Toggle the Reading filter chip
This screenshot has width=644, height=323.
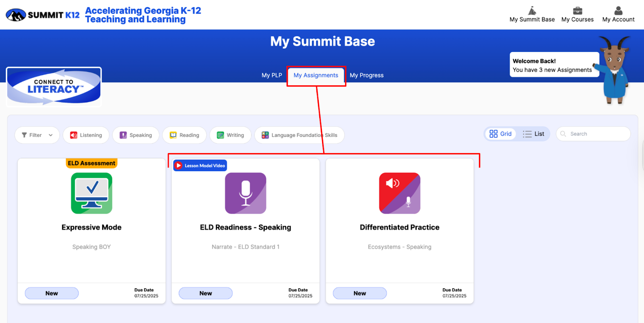[x=184, y=135]
